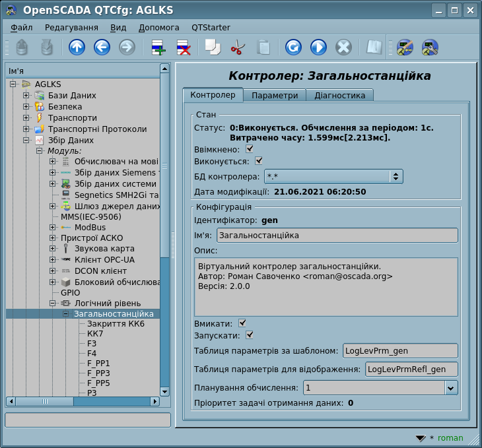Open the QTStarter menu
The height and width of the screenshot is (448, 482).
[x=211, y=28]
